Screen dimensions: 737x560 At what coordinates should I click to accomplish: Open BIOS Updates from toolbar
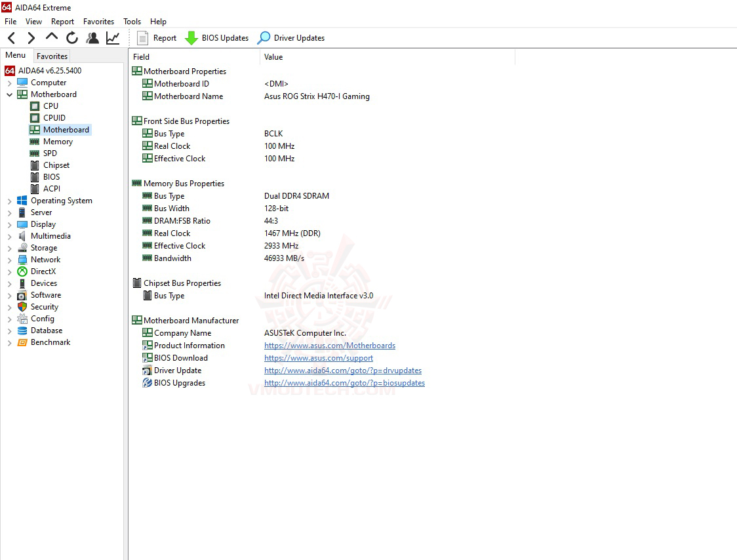pyautogui.click(x=216, y=38)
